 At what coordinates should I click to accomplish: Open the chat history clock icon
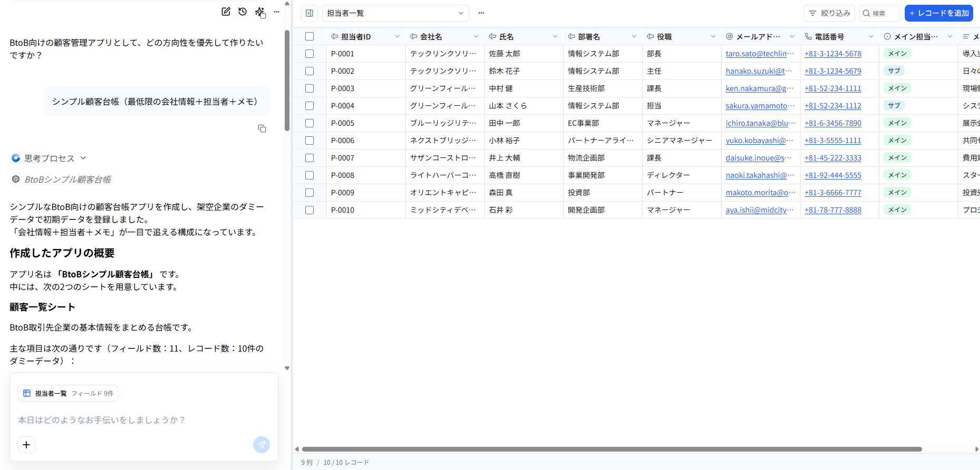(x=243, y=12)
